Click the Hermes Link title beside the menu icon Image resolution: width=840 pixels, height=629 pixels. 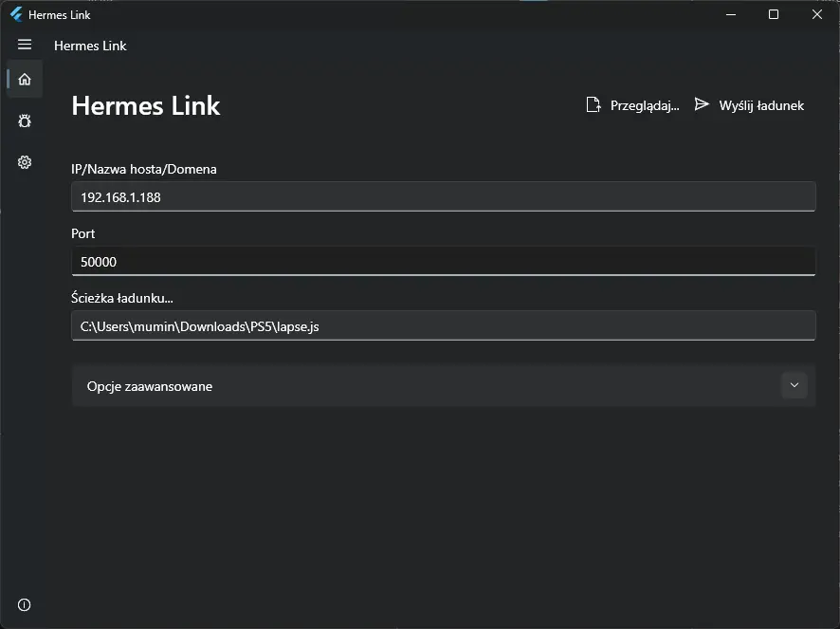pos(90,46)
